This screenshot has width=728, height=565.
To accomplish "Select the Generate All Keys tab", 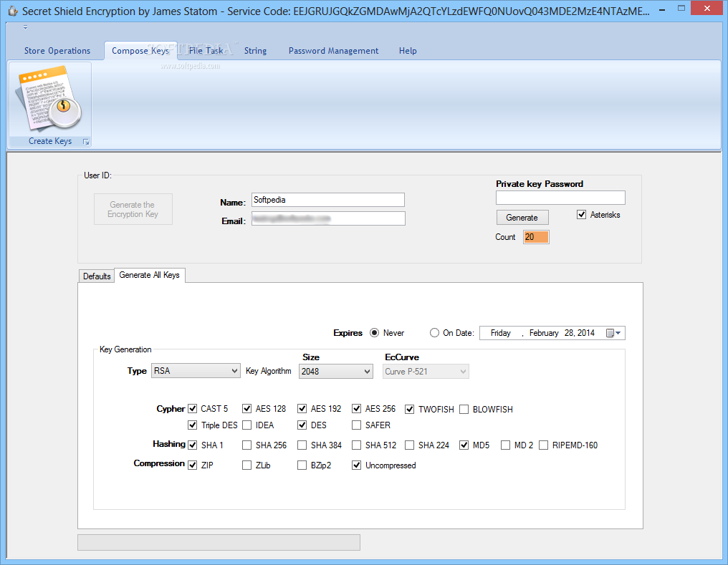I will click(150, 275).
